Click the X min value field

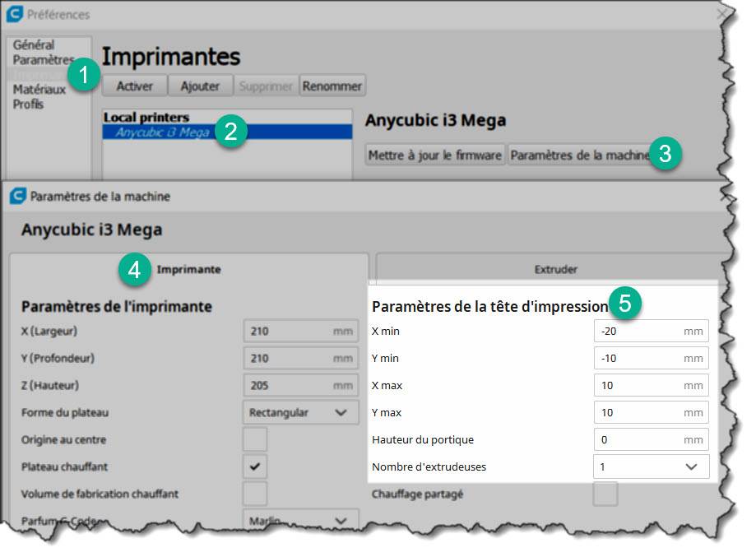tap(652, 332)
